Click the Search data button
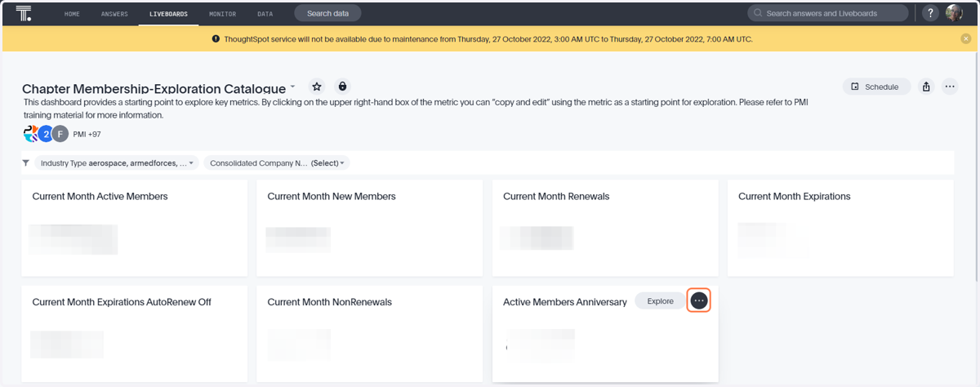This screenshot has width=980, height=387. click(327, 13)
